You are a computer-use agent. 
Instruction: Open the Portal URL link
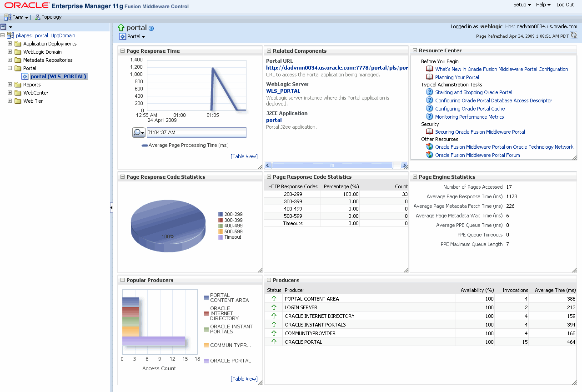pyautogui.click(x=337, y=68)
